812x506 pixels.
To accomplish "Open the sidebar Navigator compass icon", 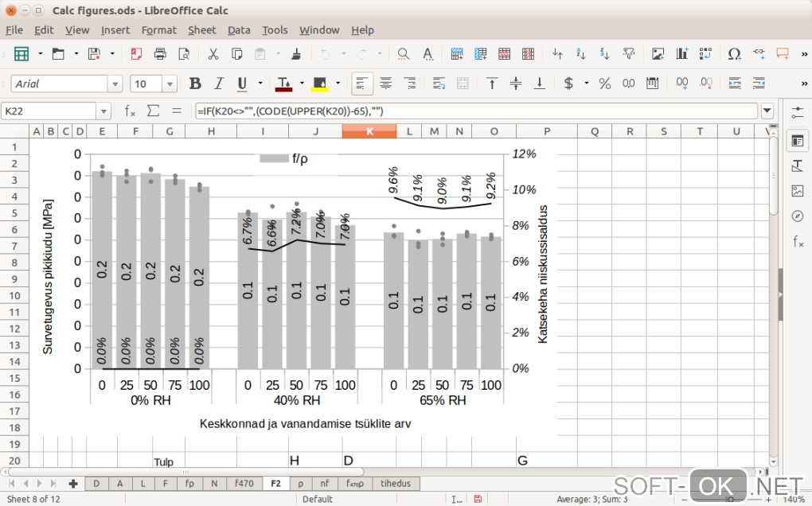I will tap(798, 216).
